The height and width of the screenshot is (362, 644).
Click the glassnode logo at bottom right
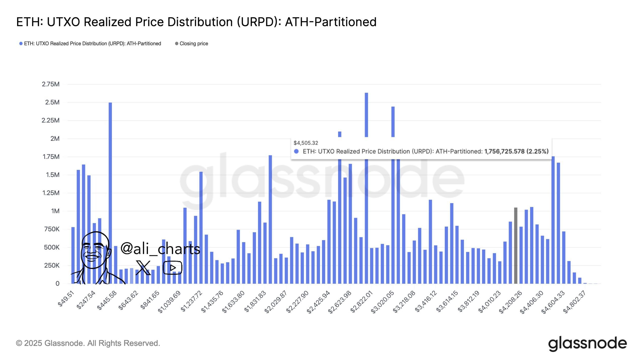tap(587, 343)
